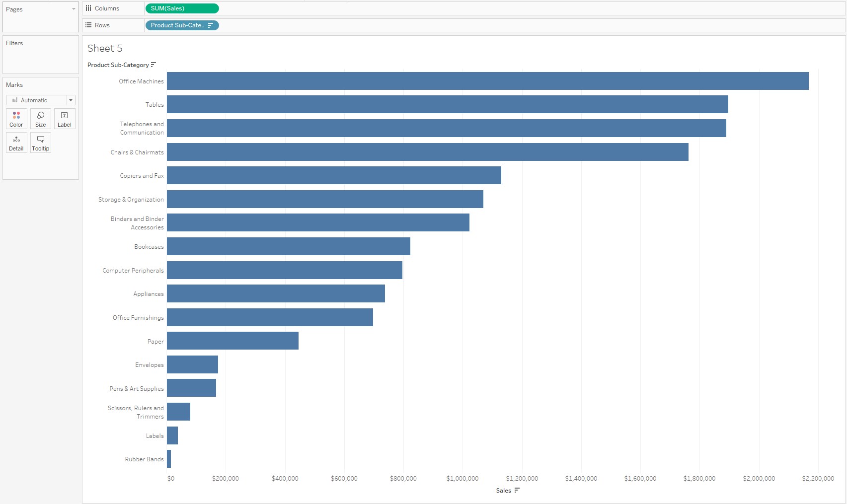Image resolution: width=847 pixels, height=504 pixels.
Task: Click the Computer Peripherals row label
Action: click(133, 271)
